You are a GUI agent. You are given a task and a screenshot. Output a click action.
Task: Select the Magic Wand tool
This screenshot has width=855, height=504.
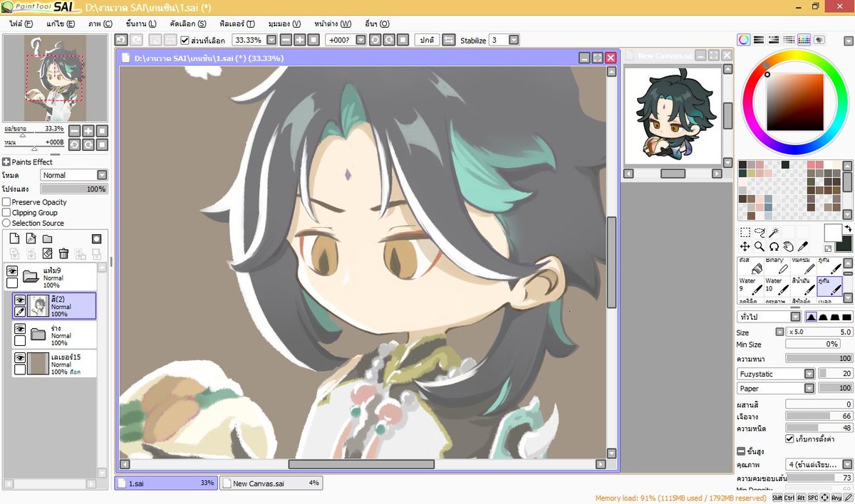click(x=773, y=232)
